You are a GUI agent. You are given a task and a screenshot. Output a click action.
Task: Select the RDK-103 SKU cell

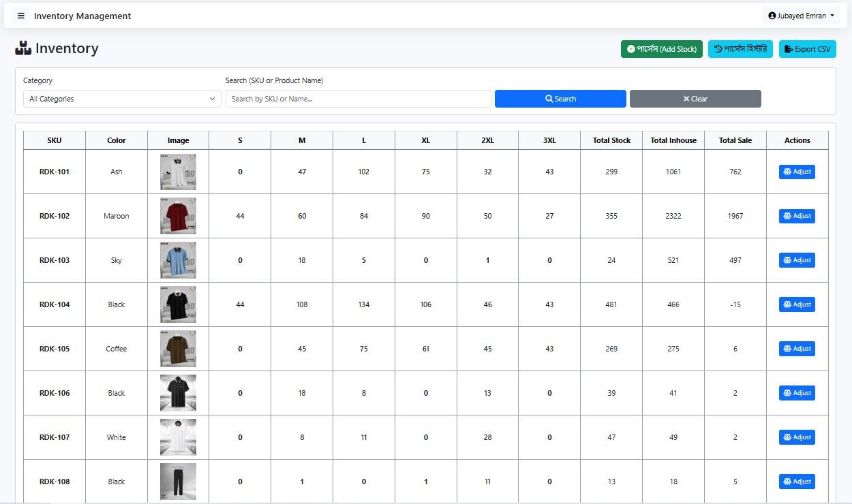click(55, 260)
